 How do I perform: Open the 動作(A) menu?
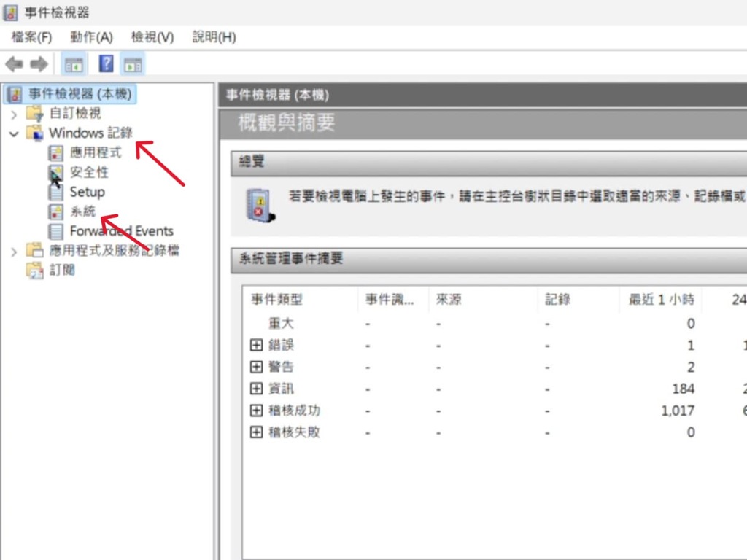(91, 37)
